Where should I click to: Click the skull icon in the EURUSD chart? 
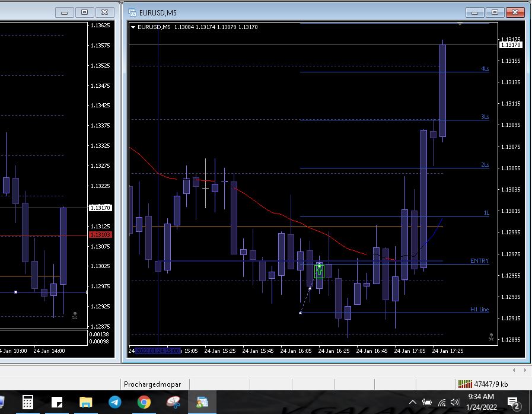(491, 337)
